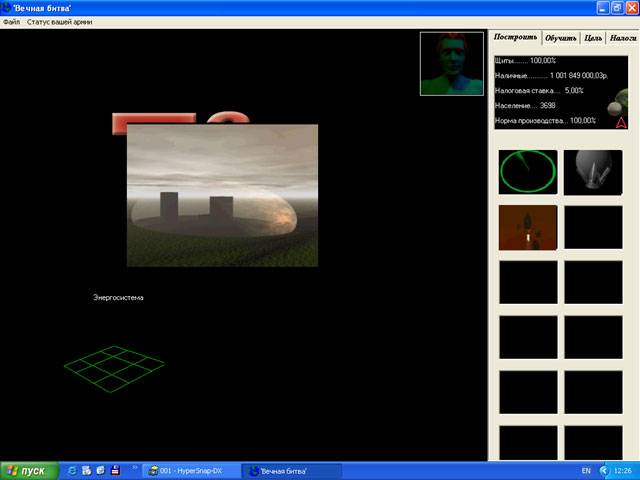Viewport: 640px width, 480px height.
Task: Switch to the Налоги tab
Action: [622, 38]
